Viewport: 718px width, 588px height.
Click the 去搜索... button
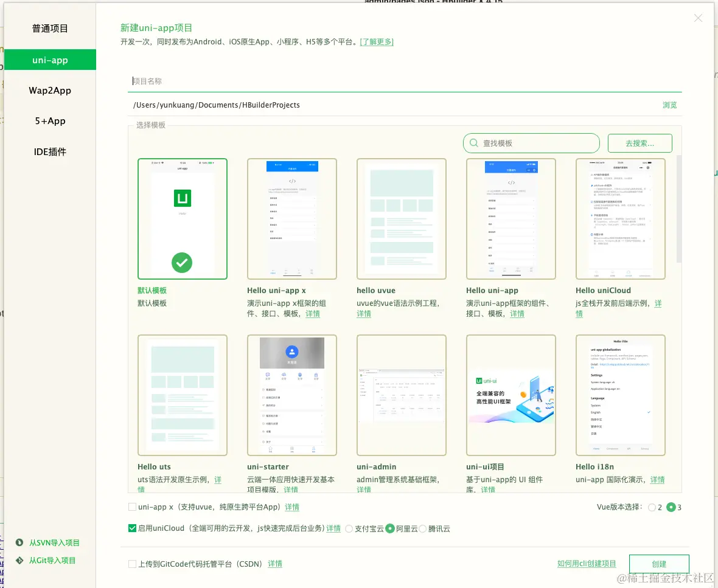[640, 144]
